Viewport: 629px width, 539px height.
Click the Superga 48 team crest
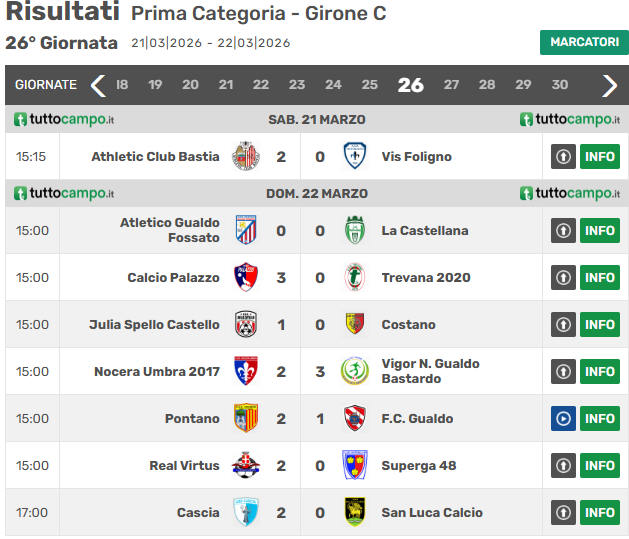click(354, 466)
